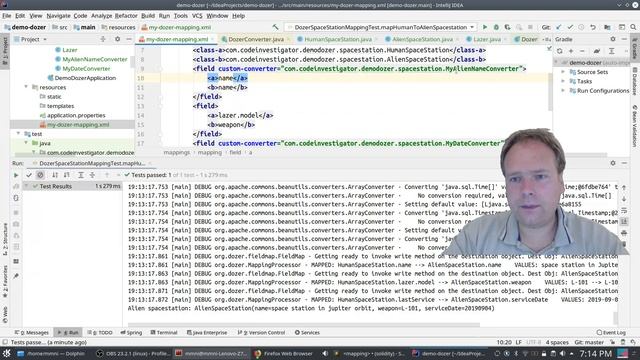Click resources breadcrumb in navigation bar
The width and height of the screenshot is (640, 360).
[x=118, y=27]
